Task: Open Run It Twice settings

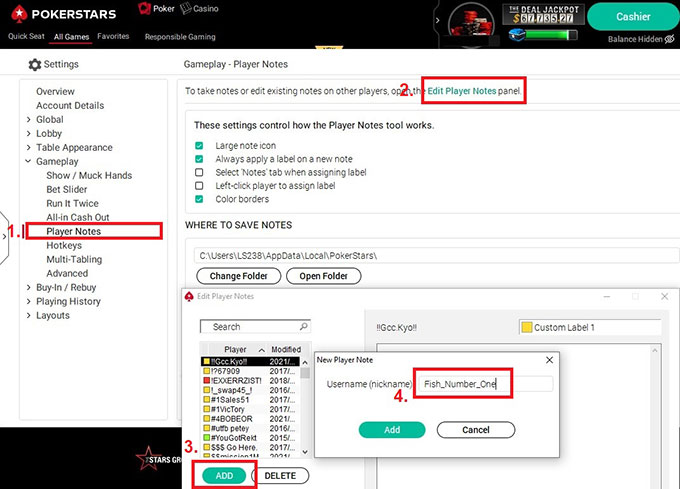Action: 72,203
